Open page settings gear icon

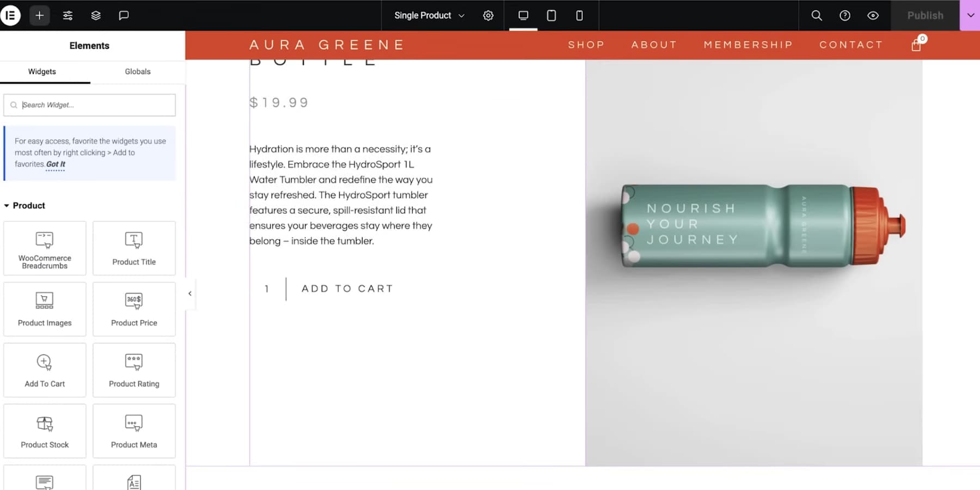pyautogui.click(x=488, y=15)
